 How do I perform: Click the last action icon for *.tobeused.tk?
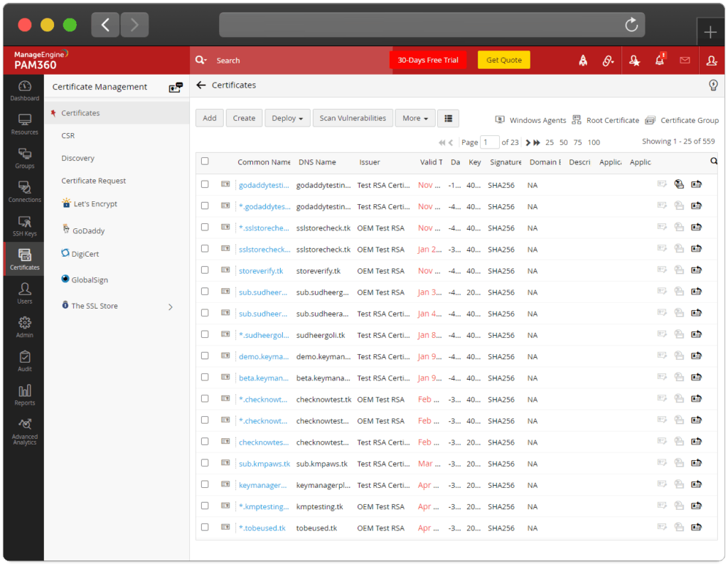pos(696,527)
